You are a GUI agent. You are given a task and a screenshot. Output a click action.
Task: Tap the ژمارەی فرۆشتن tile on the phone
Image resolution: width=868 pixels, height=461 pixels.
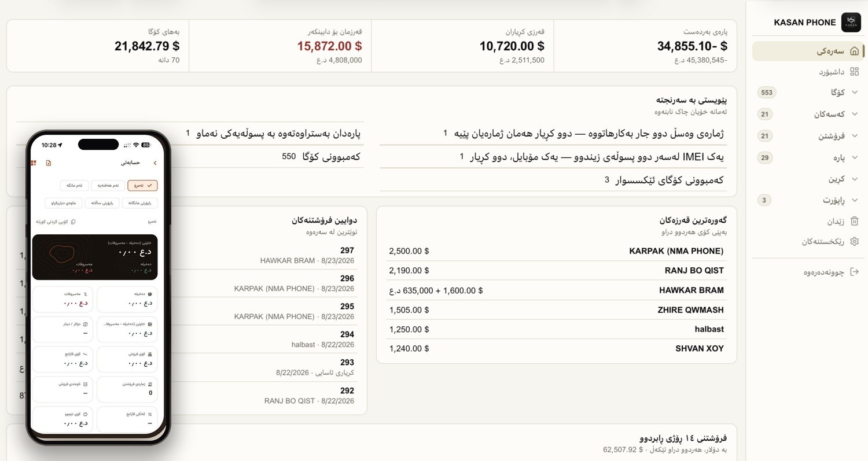pos(127,389)
